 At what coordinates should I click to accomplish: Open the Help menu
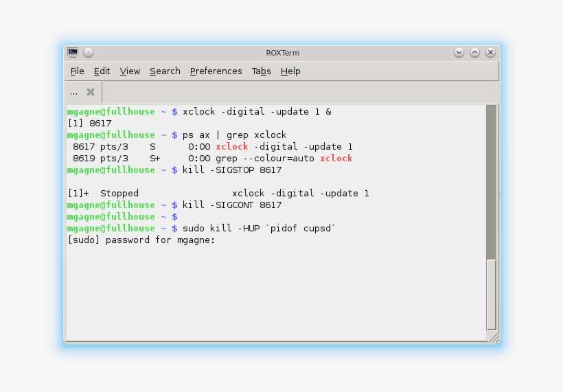(290, 71)
